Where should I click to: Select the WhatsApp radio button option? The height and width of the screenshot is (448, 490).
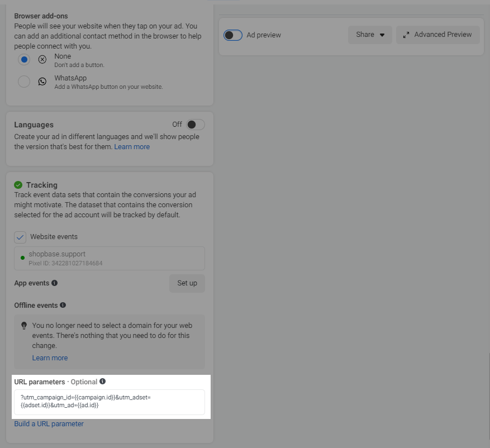(24, 82)
